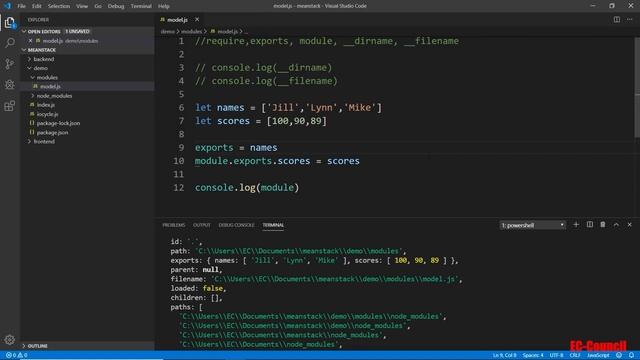Close model.js in Open Editors list
The width and height of the screenshot is (640, 360).
click(31, 41)
